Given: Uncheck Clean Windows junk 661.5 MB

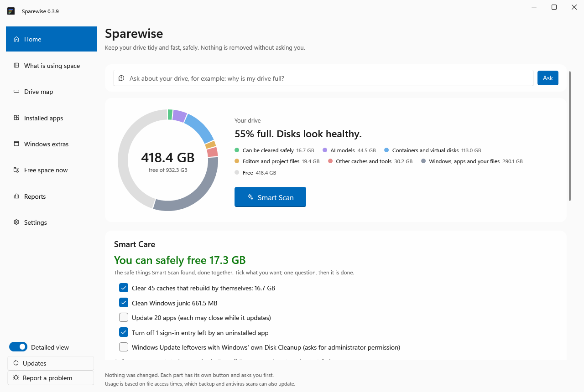Looking at the screenshot, I should coord(124,303).
